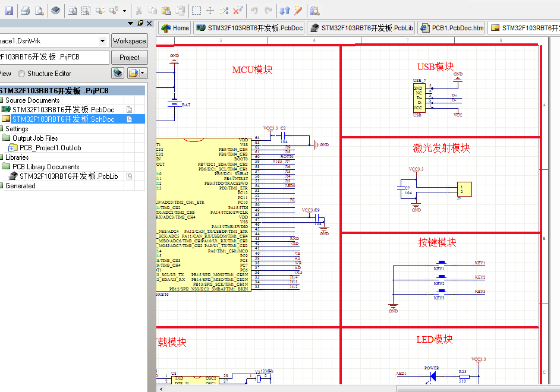Activate the Move Selection cross icon
Screen dimensions: 560x392
(210, 11)
